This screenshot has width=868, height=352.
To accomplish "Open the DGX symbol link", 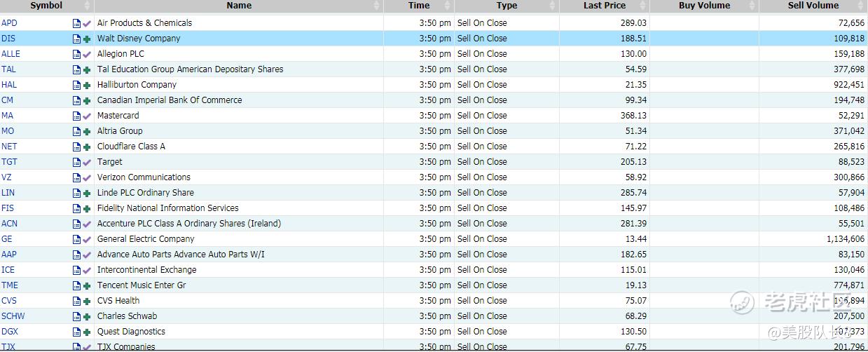I will (x=10, y=332).
